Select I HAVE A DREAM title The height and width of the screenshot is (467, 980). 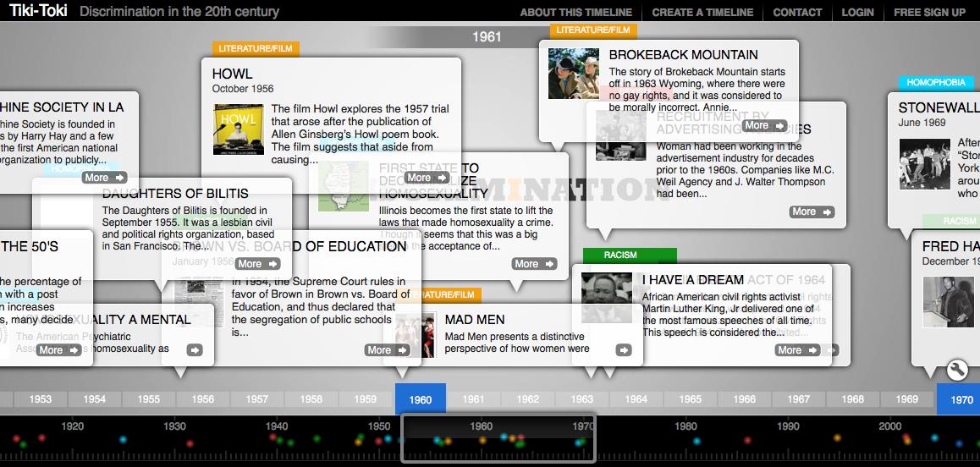[692, 280]
